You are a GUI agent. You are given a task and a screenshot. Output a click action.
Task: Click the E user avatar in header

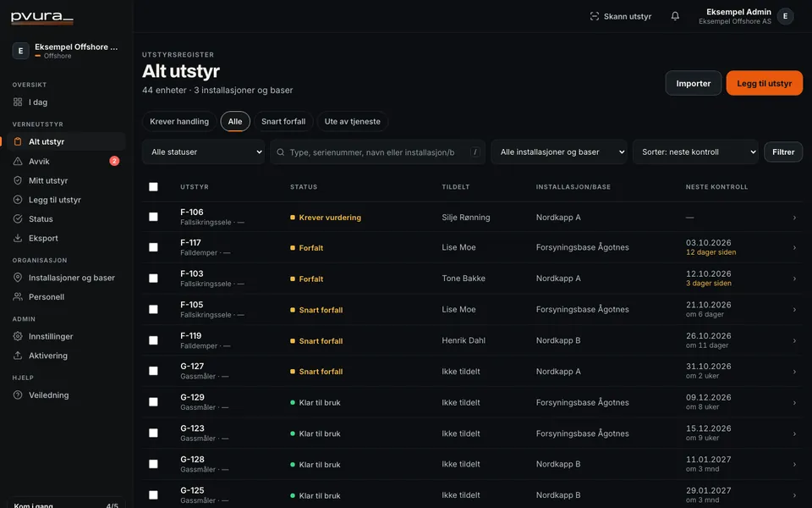785,16
